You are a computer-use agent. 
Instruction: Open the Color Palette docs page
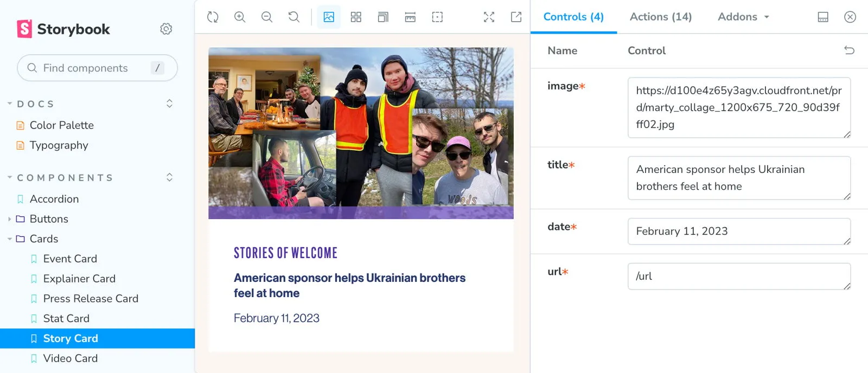pyautogui.click(x=62, y=125)
